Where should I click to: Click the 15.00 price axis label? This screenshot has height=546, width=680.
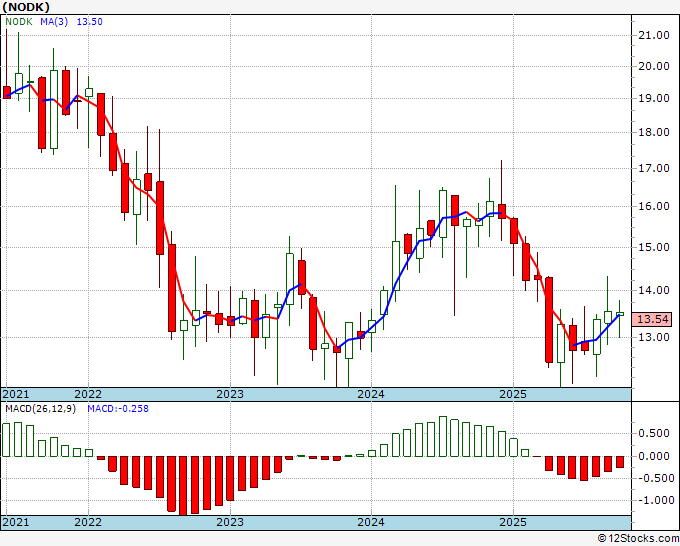tap(654, 247)
